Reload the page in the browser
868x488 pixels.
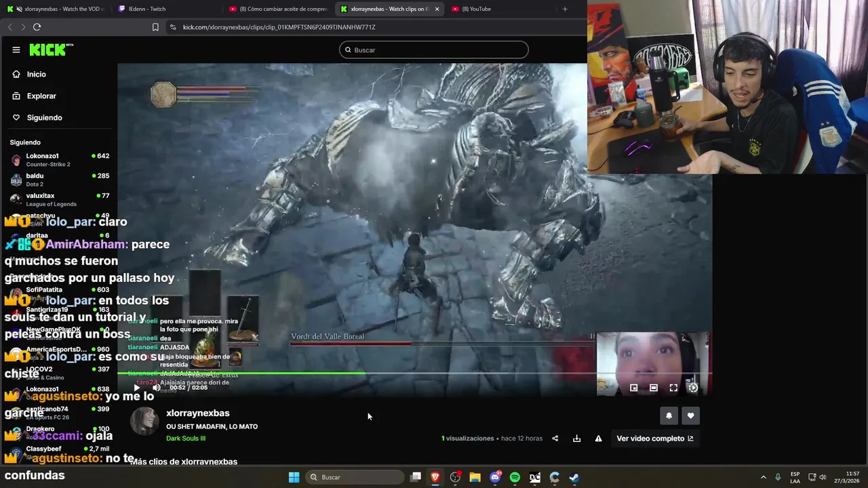pos(37,27)
